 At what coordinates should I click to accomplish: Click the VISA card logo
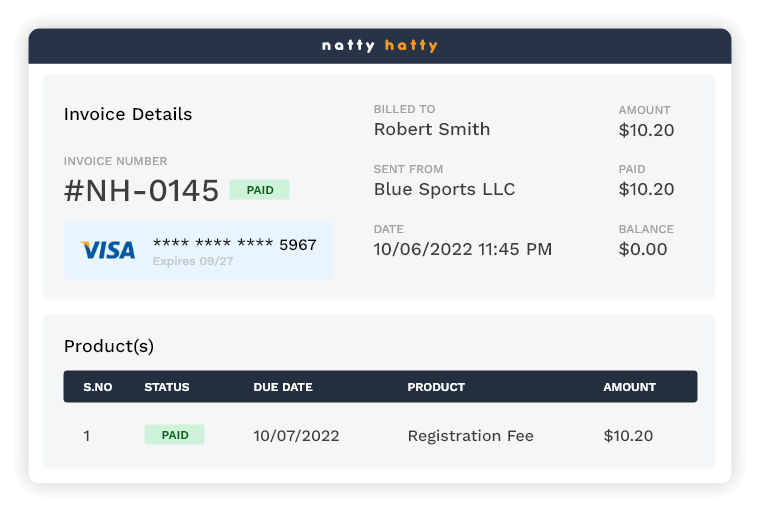108,250
